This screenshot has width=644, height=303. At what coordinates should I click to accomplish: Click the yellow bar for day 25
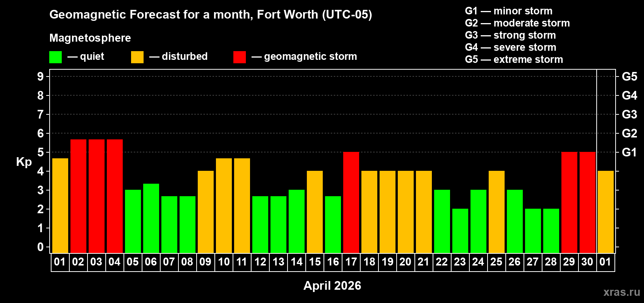[x=497, y=212]
